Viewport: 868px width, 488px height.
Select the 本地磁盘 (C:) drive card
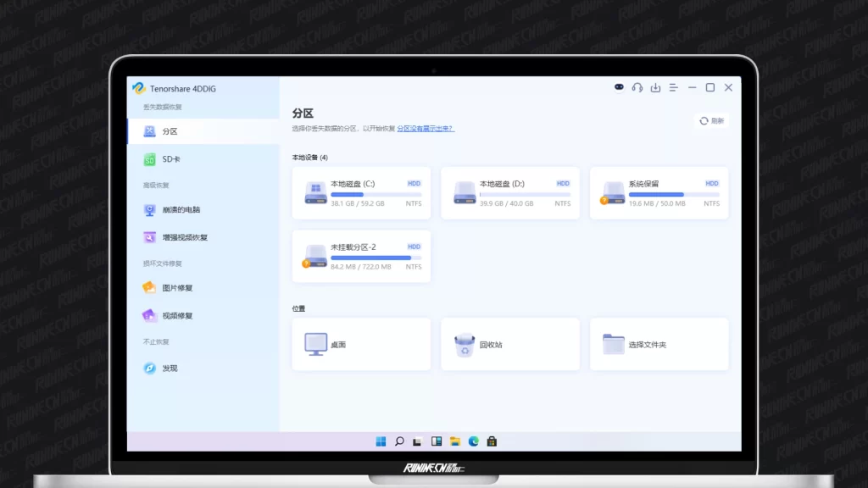tap(361, 193)
